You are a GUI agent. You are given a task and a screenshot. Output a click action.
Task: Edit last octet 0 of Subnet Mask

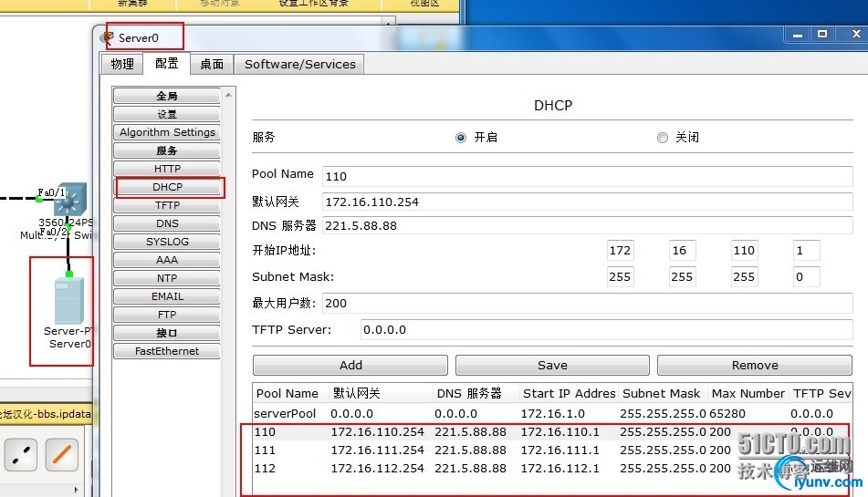point(806,276)
